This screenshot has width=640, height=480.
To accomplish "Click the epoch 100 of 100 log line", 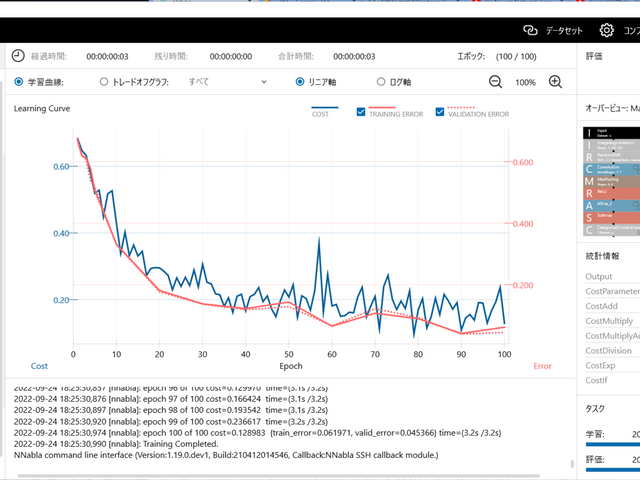I will [258, 433].
